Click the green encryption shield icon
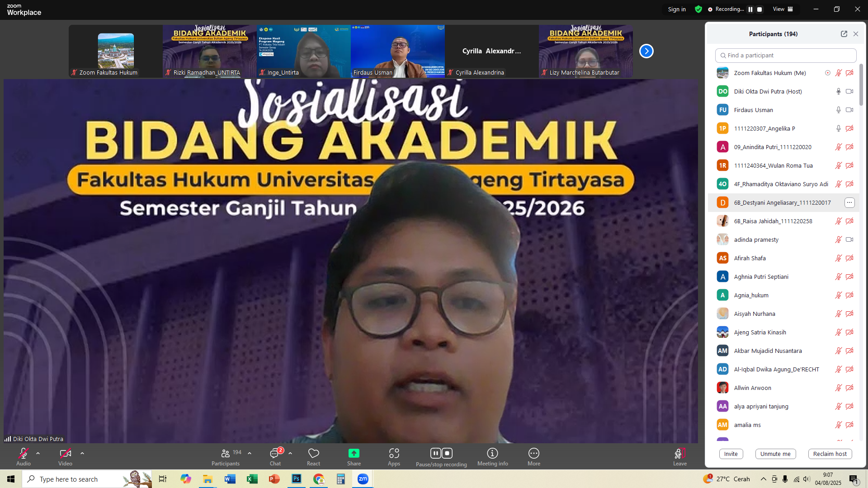Viewport: 868px width, 488px height. [x=698, y=9]
